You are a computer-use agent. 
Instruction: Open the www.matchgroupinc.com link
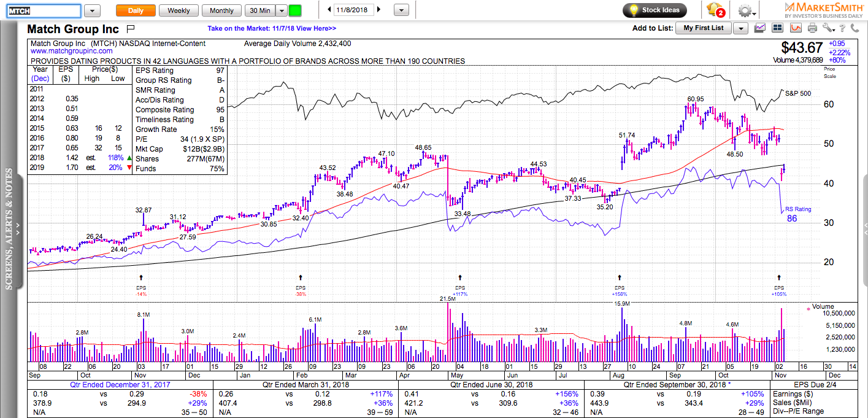click(x=72, y=52)
